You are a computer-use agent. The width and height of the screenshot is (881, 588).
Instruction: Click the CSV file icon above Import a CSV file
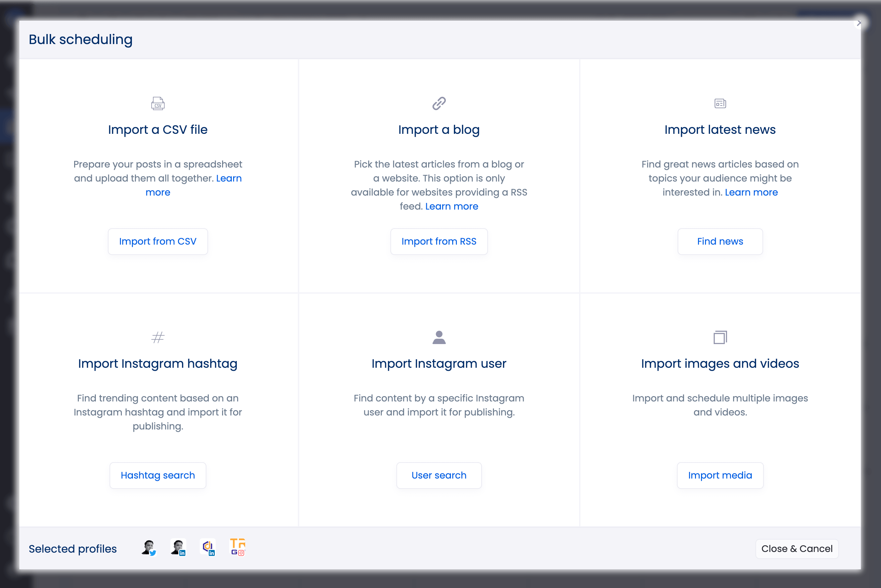158,103
